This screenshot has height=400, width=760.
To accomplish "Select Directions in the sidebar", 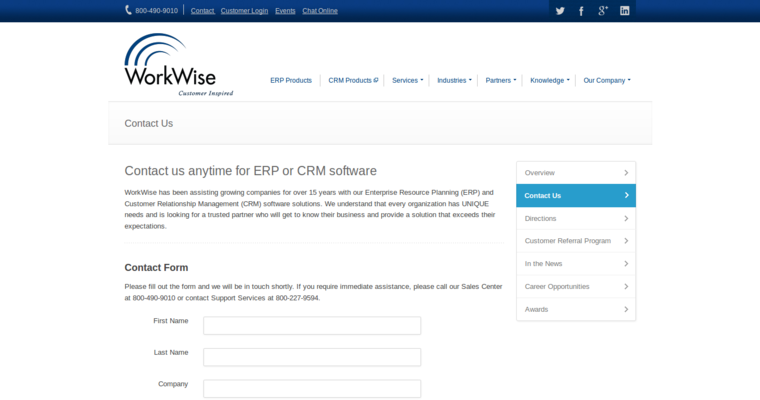I will 576,218.
